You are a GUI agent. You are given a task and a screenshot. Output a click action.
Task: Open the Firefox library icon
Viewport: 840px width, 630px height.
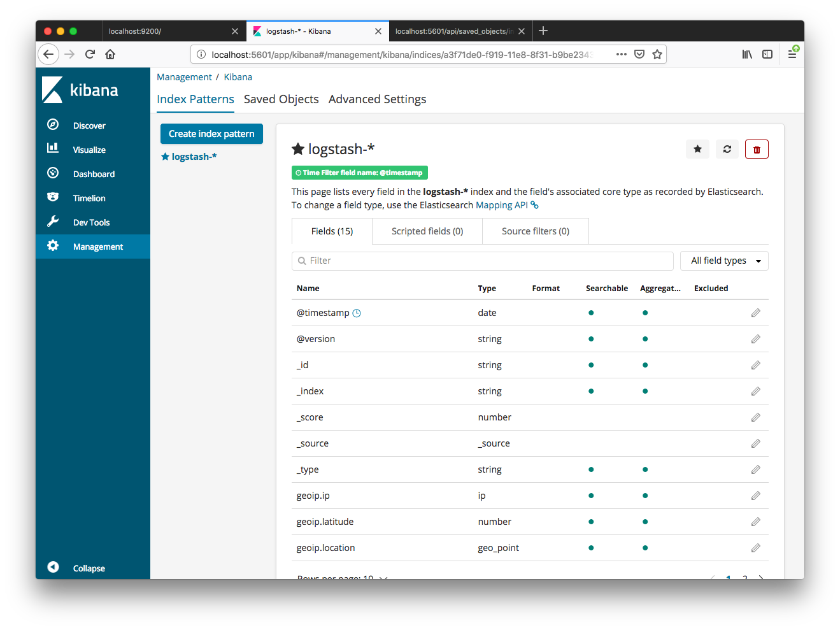click(x=747, y=54)
